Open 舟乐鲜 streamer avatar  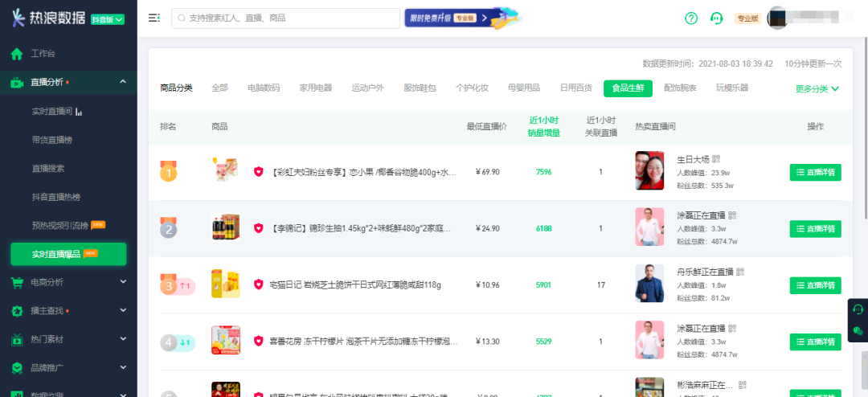point(649,284)
